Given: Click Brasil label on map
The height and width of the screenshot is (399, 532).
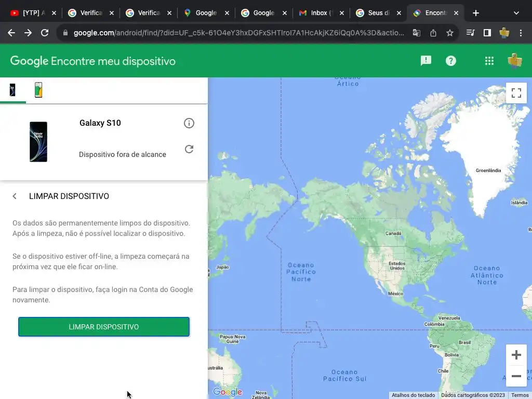Looking at the screenshot, I should [x=464, y=342].
